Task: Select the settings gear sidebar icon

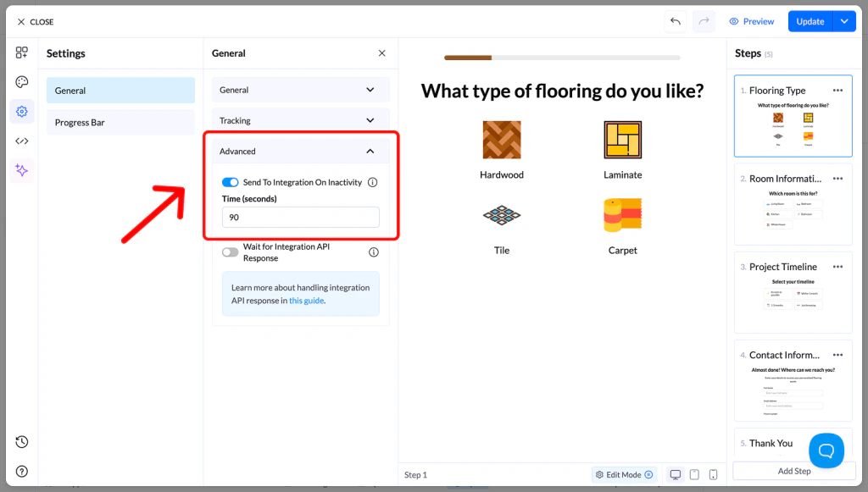Action: coord(21,112)
